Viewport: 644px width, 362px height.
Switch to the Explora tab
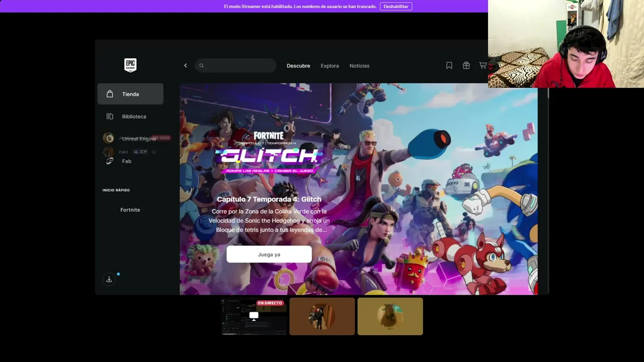coord(330,66)
